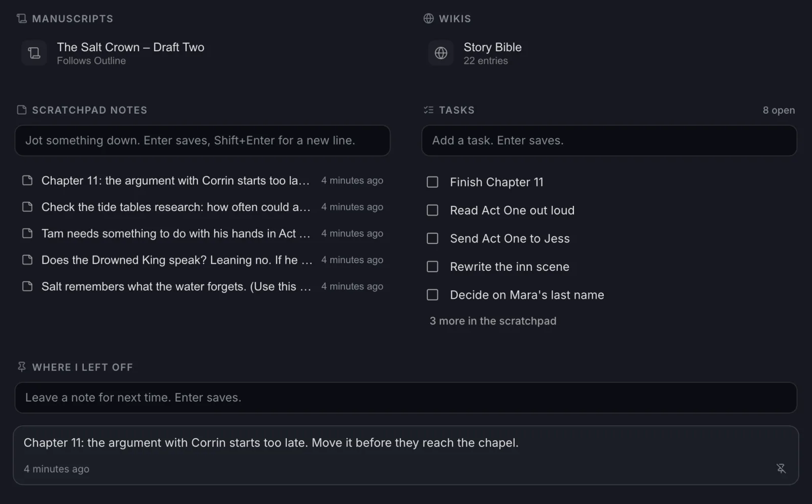Screen dimensions: 812x504
Task: Unpin the Chapter 11 pinned note
Action: tap(781, 469)
